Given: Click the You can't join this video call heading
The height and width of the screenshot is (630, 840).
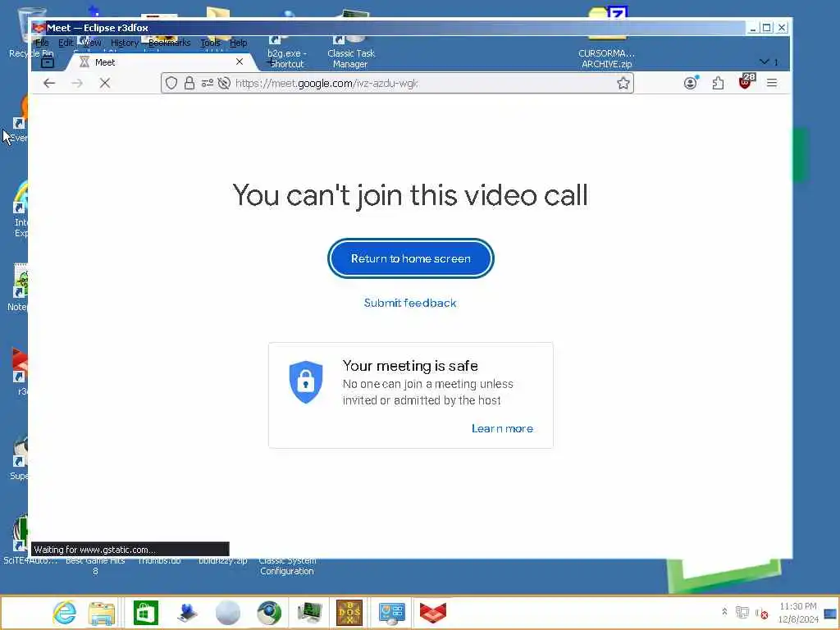Looking at the screenshot, I should [410, 195].
